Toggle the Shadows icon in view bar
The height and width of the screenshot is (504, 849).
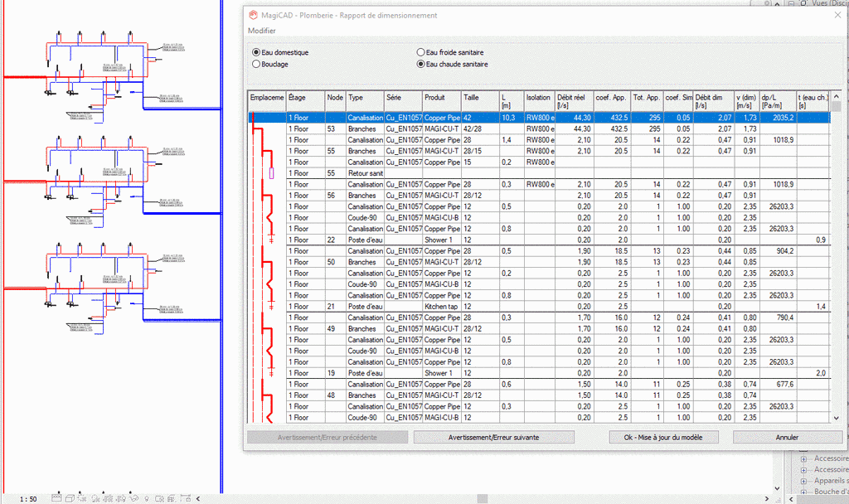pyautogui.click(x=96, y=498)
